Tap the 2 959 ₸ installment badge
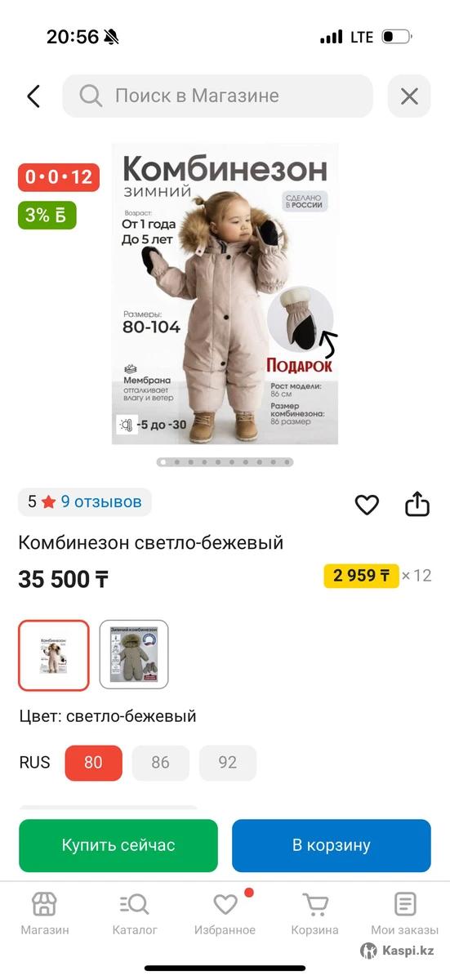The image size is (450, 980). pos(361,576)
